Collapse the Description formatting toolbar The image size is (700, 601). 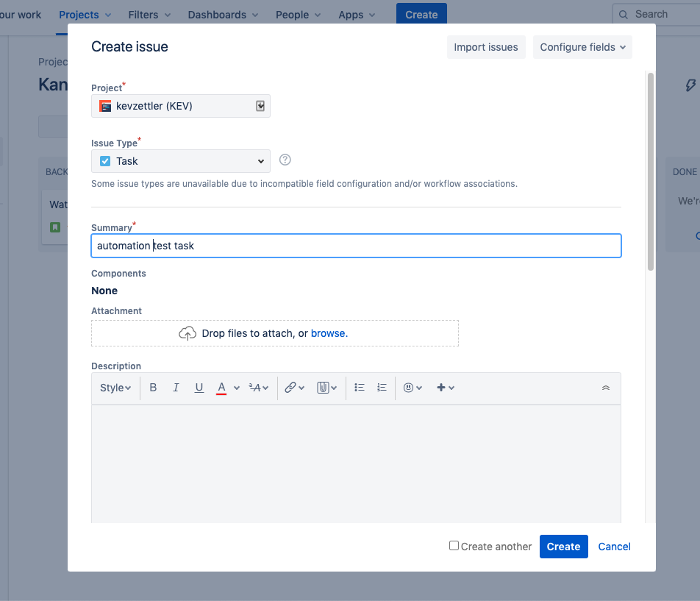(605, 387)
